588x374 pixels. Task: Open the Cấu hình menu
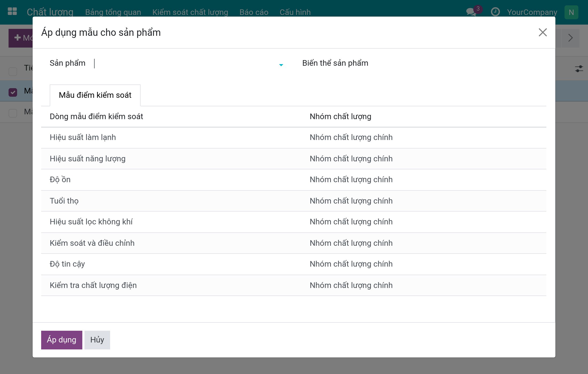pos(295,12)
